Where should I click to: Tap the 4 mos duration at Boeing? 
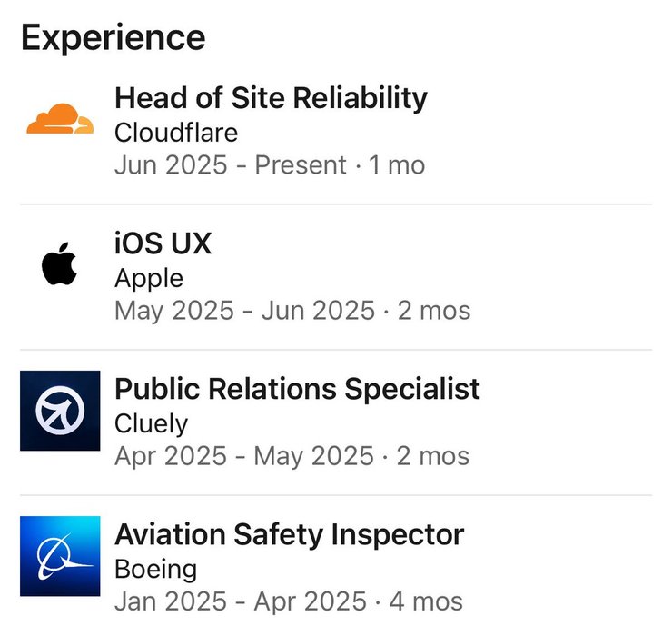(426, 601)
